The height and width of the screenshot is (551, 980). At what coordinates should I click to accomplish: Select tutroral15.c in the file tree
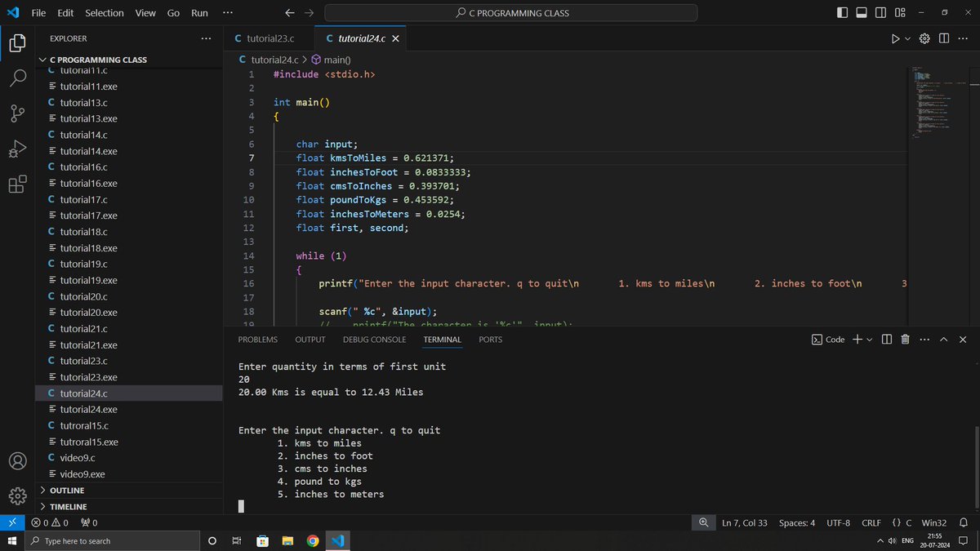(129, 426)
